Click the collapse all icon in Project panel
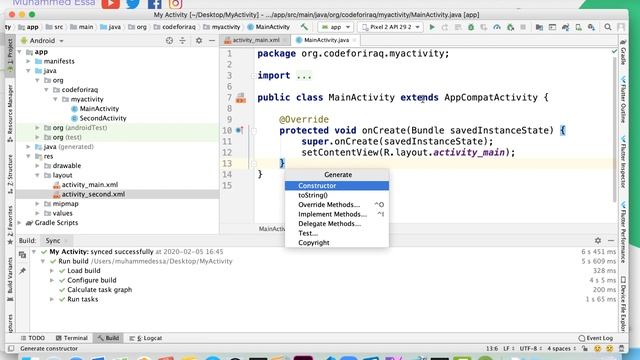The height and width of the screenshot is (360, 640). [x=182, y=40]
